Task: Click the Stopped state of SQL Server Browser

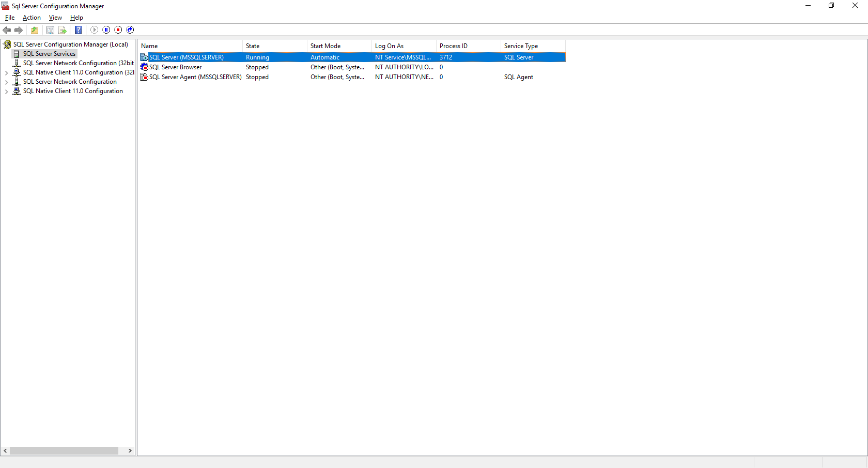Action: 257,67
